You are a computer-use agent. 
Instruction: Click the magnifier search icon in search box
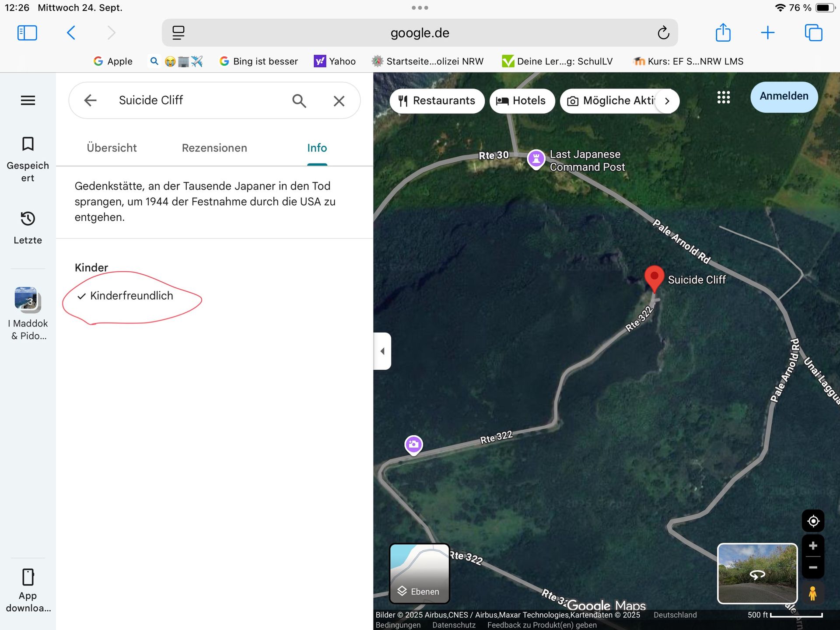click(299, 101)
